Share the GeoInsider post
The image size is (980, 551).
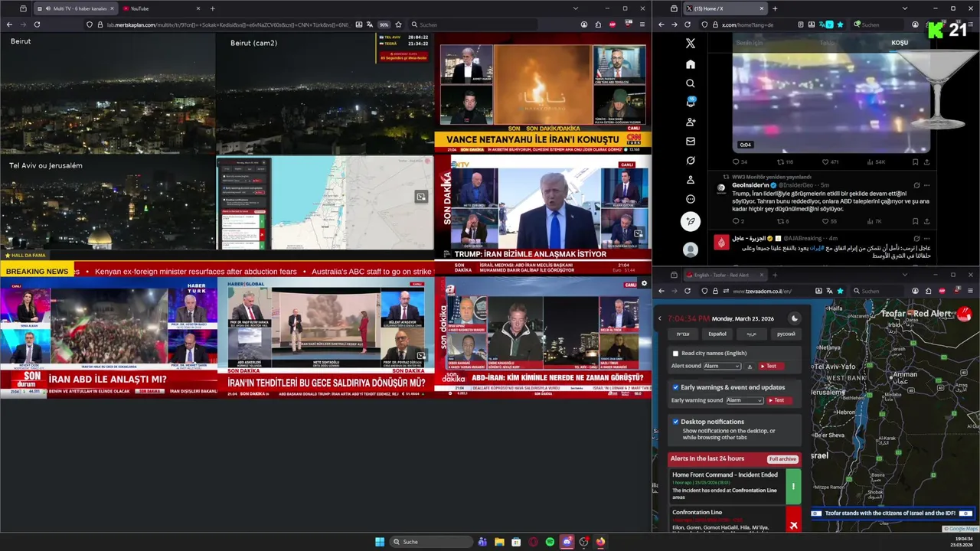click(x=926, y=221)
